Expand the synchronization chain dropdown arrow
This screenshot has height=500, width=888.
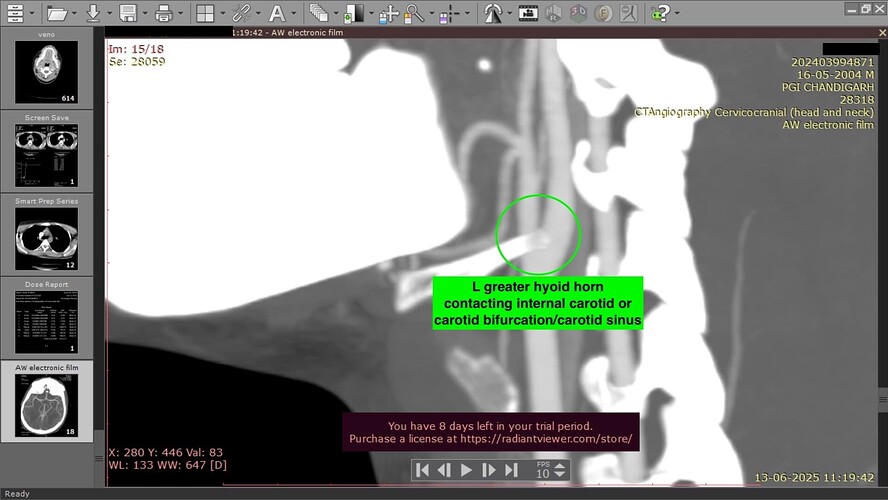tap(258, 13)
